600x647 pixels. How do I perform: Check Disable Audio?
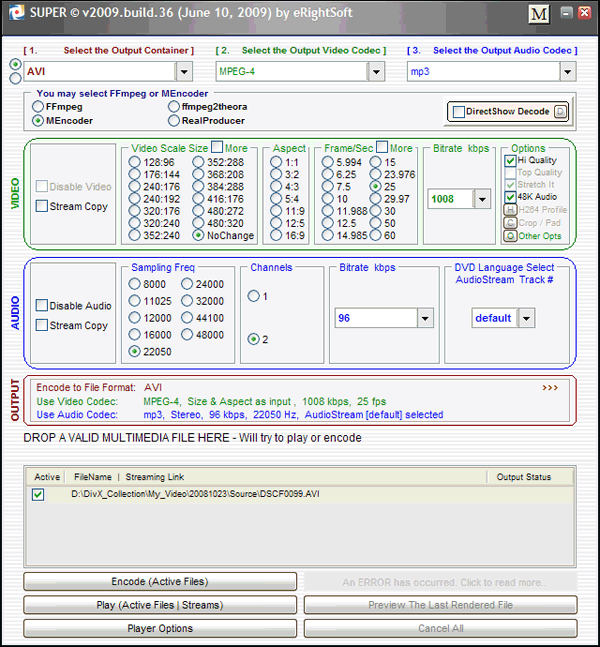(x=42, y=305)
